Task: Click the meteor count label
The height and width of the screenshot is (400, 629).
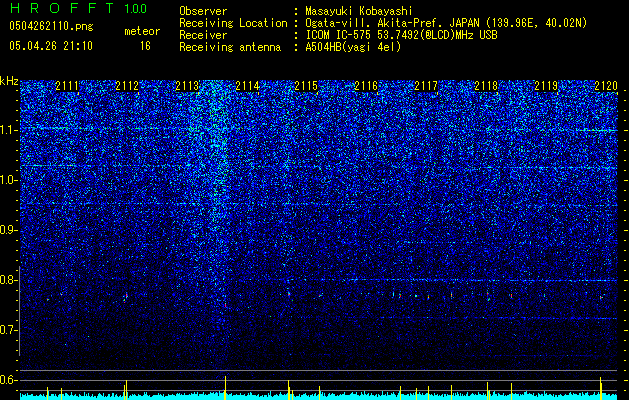Action: click(x=142, y=31)
